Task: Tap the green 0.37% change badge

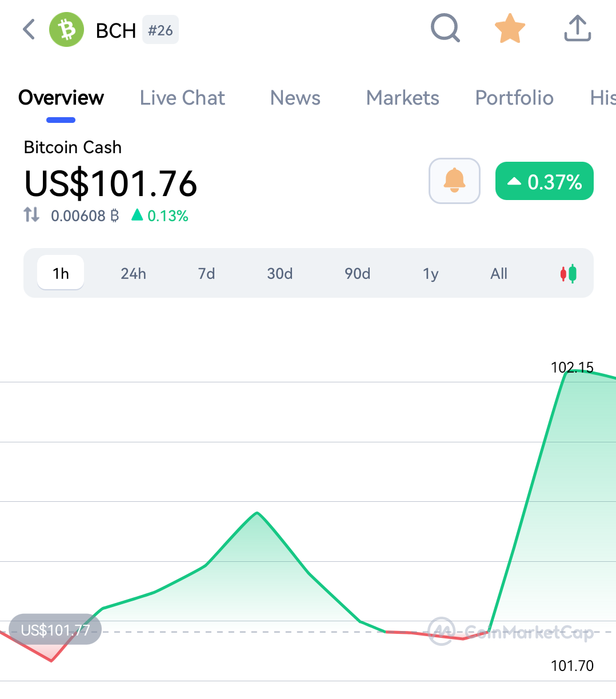Action: [x=545, y=181]
